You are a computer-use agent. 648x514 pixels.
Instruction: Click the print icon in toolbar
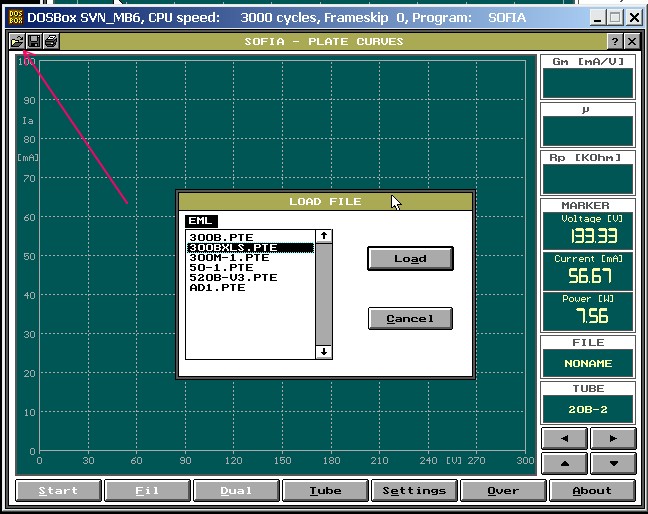(50, 41)
